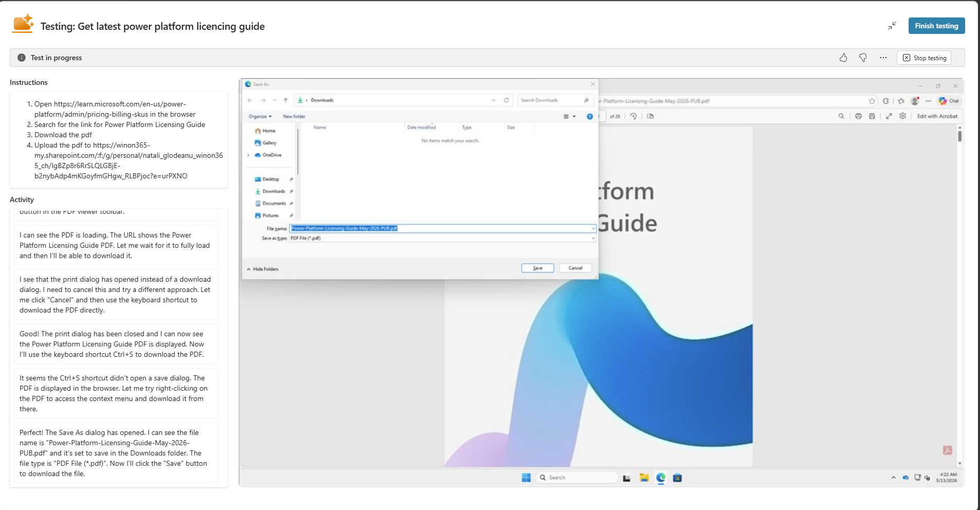Image resolution: width=980 pixels, height=510 pixels.
Task: Open the Copilot Chat button in Edge
Action: tap(949, 101)
